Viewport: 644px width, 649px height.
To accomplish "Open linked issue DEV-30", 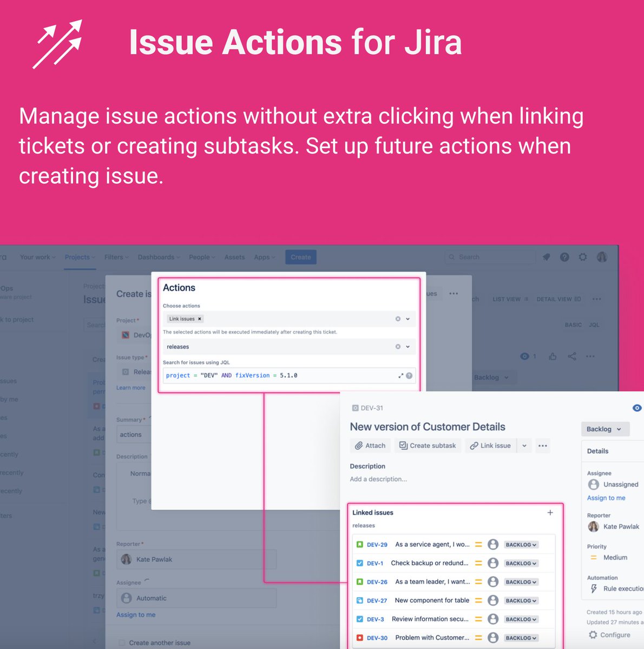I will [x=377, y=638].
